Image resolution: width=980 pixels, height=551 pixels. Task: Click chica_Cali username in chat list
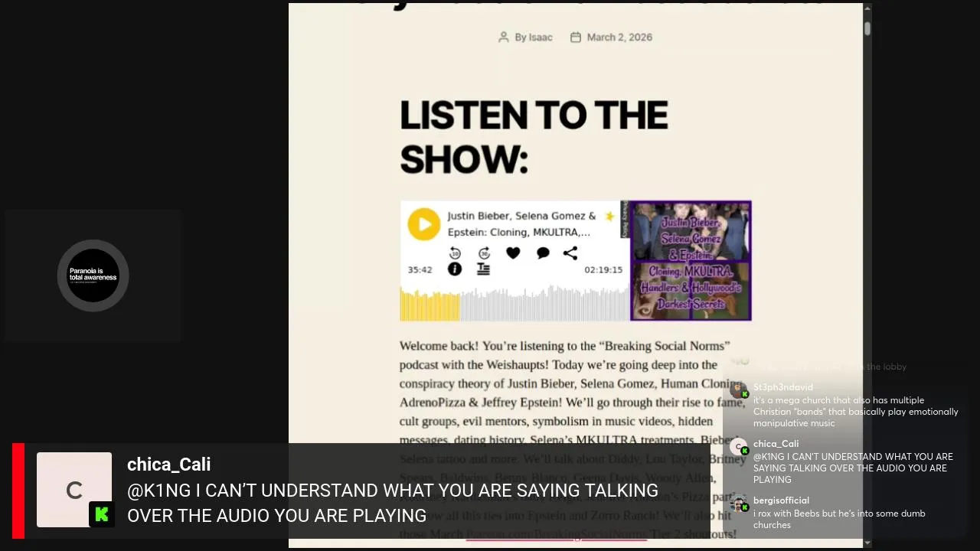point(776,444)
